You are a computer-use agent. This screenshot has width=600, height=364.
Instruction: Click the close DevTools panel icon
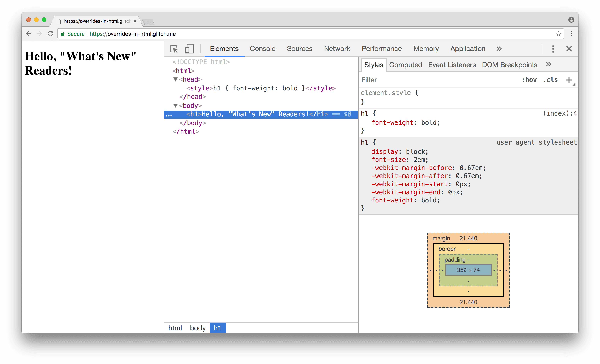(568, 48)
